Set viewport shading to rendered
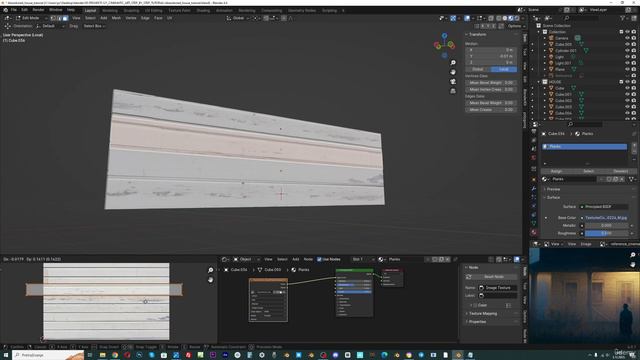The height and width of the screenshot is (360, 640). pos(517,18)
